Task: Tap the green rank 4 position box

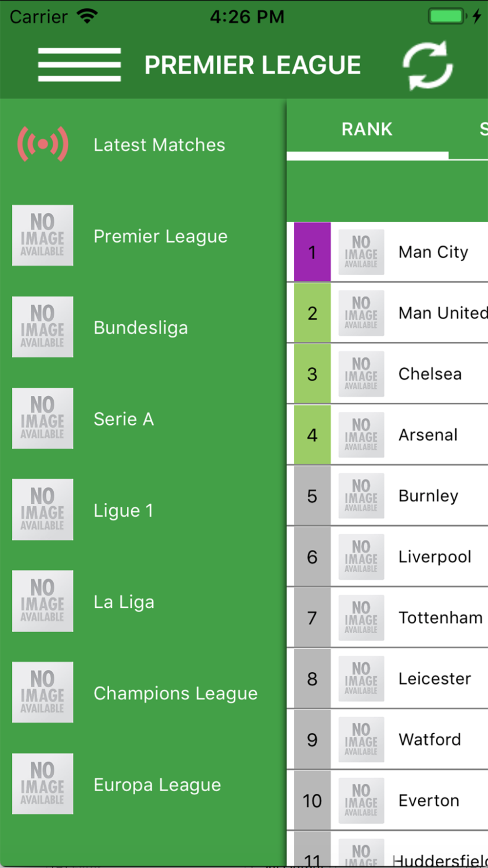Action: (312, 435)
